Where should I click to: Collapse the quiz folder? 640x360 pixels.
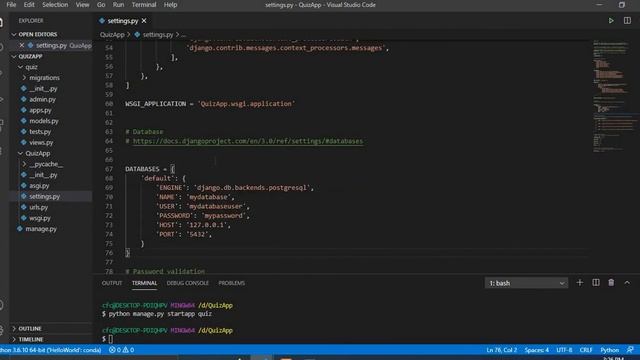click(x=31, y=67)
